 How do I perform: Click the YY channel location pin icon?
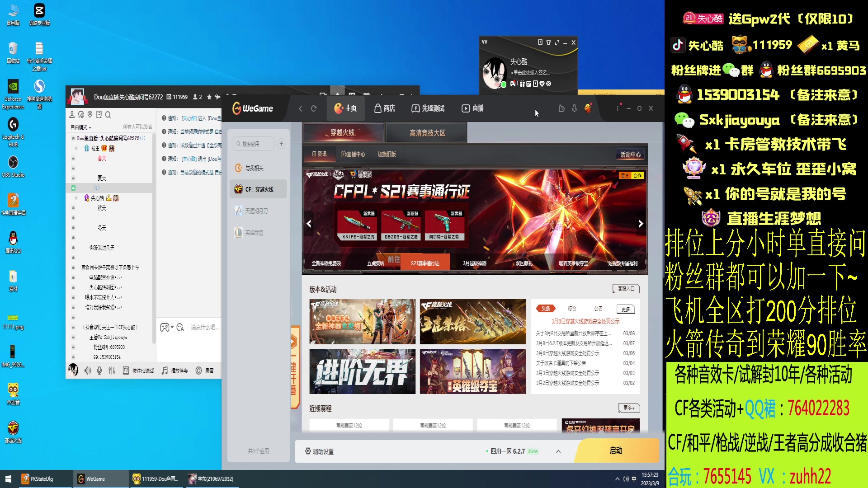(90, 115)
